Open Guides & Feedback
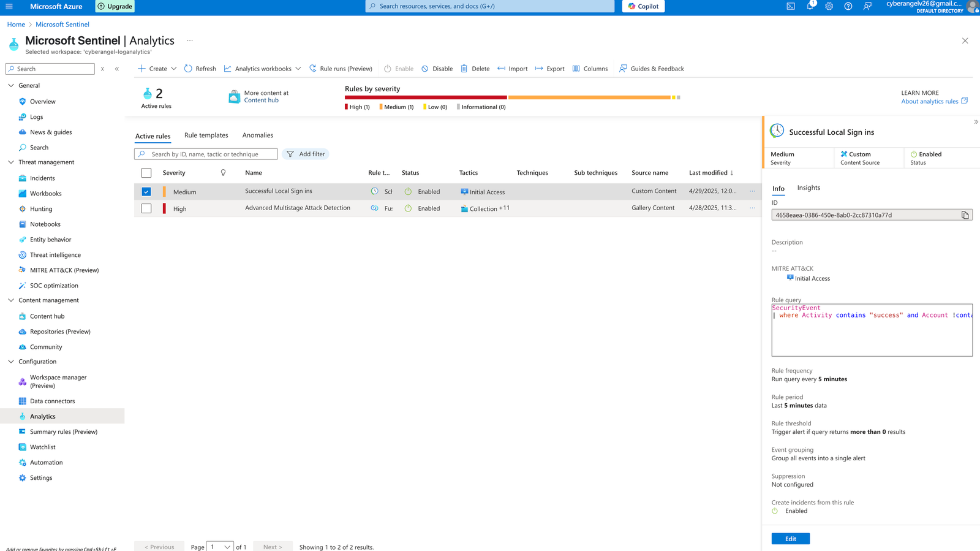Image resolution: width=980 pixels, height=551 pixels. click(651, 69)
